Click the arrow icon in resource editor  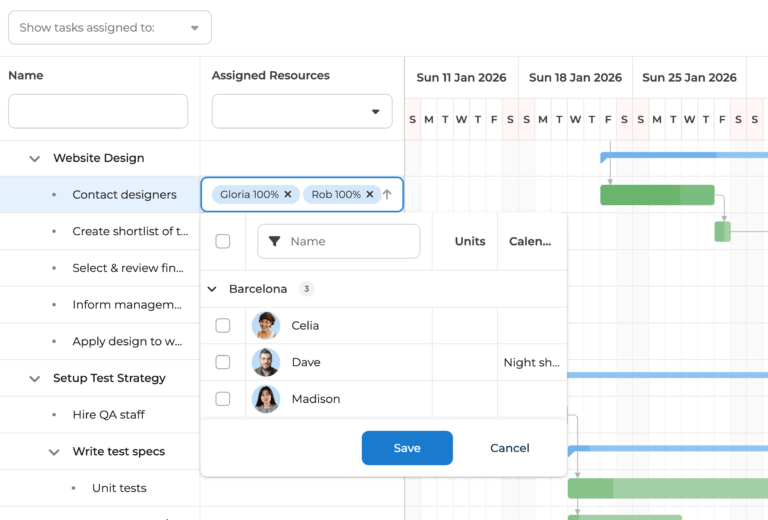(388, 195)
